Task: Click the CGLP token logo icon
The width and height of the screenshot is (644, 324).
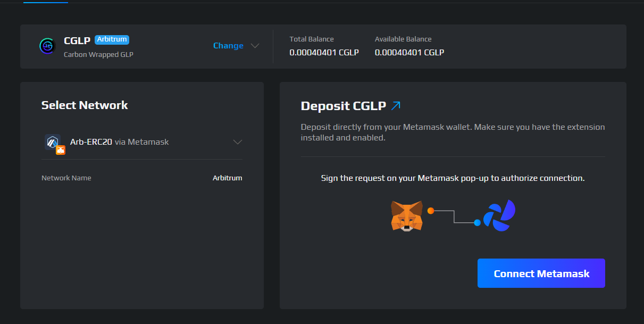Action: (x=47, y=46)
